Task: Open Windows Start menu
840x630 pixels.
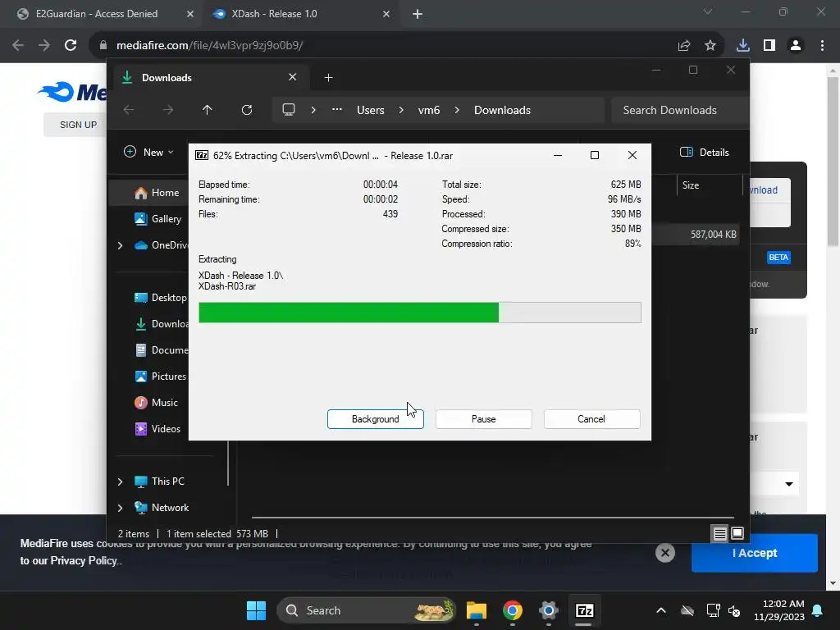Action: click(256, 610)
